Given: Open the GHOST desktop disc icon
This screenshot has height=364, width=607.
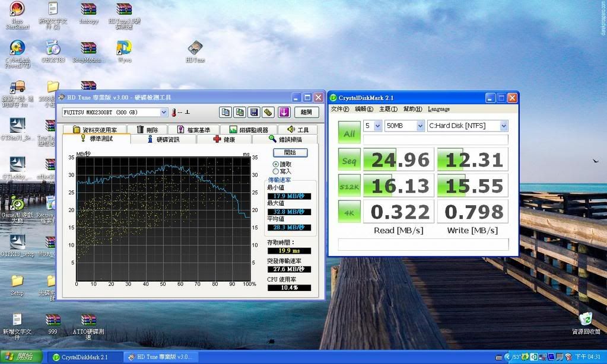Looking at the screenshot, I should [53, 52].
